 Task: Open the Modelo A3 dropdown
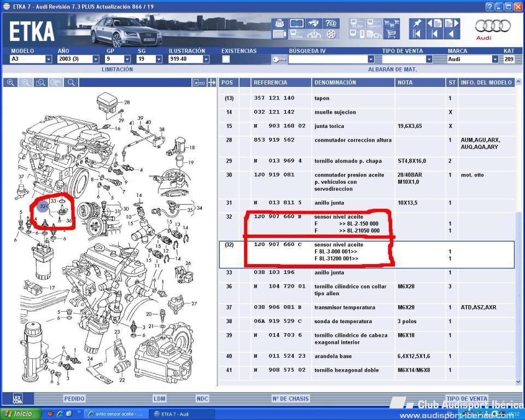[49, 59]
